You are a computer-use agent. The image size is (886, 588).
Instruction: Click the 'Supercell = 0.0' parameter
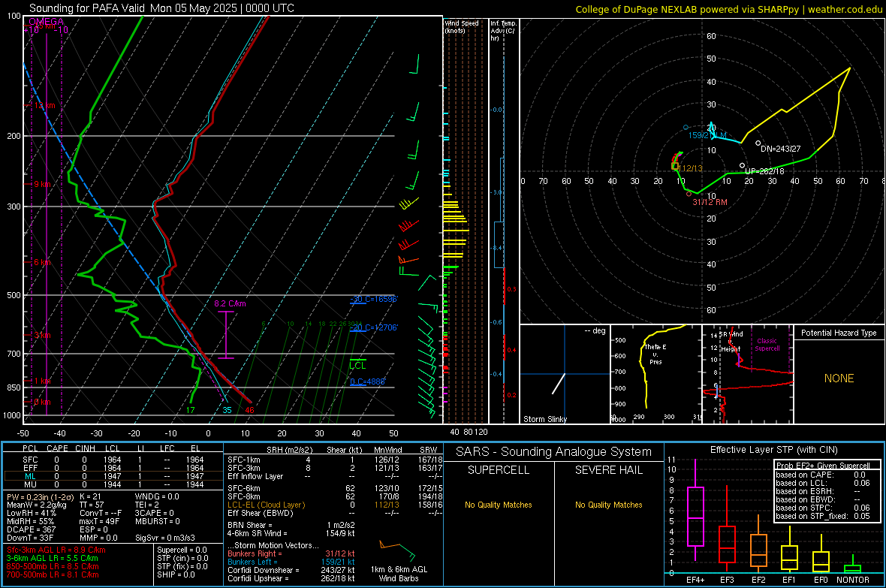pos(182,550)
